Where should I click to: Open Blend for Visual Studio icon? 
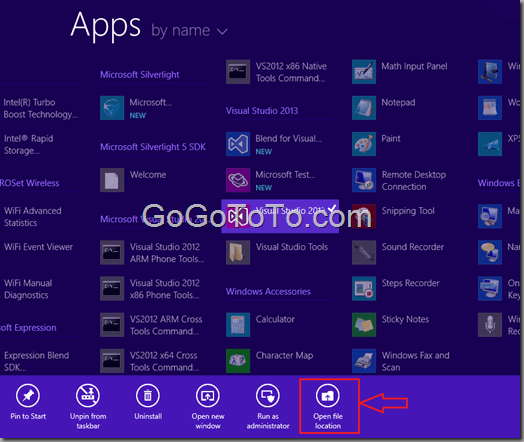click(x=238, y=144)
